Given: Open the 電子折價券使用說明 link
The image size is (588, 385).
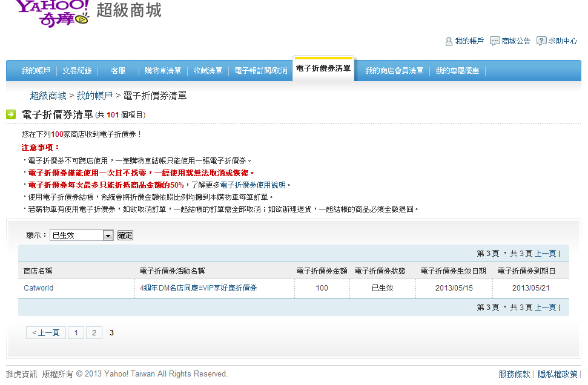Looking at the screenshot, I should 253,185.
